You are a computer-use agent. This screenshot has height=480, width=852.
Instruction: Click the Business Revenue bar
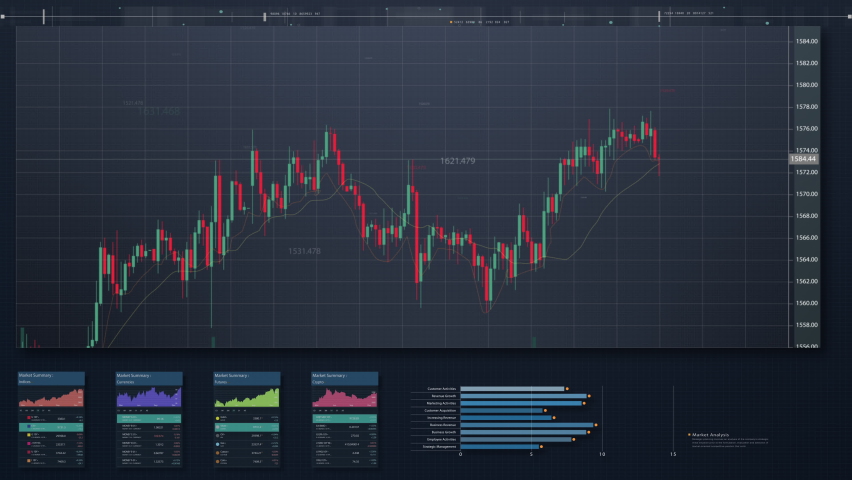[527, 425]
